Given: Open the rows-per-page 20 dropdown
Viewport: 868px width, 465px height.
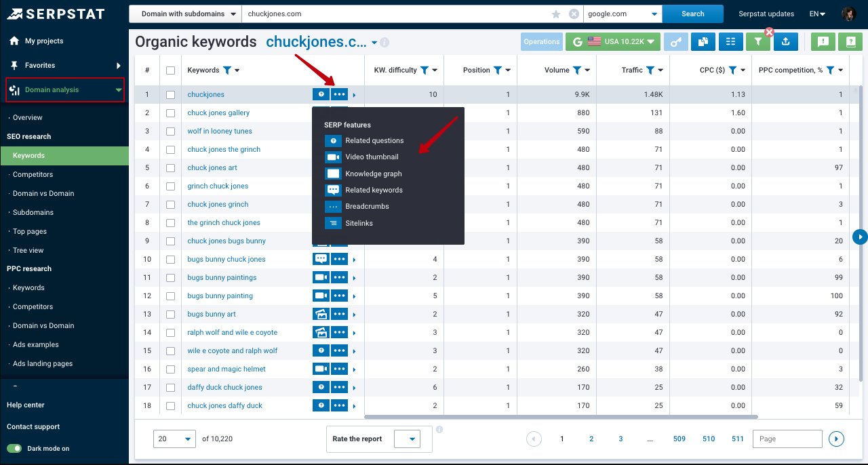Looking at the screenshot, I should coord(174,439).
